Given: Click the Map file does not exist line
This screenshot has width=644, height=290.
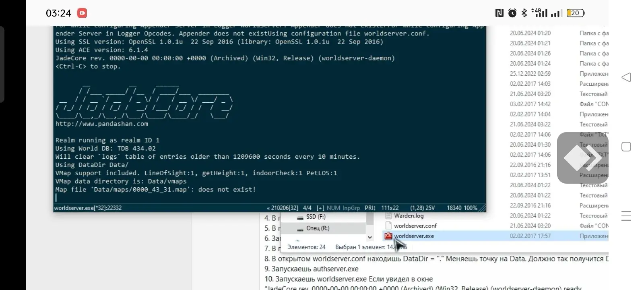Looking at the screenshot, I should tap(155, 189).
